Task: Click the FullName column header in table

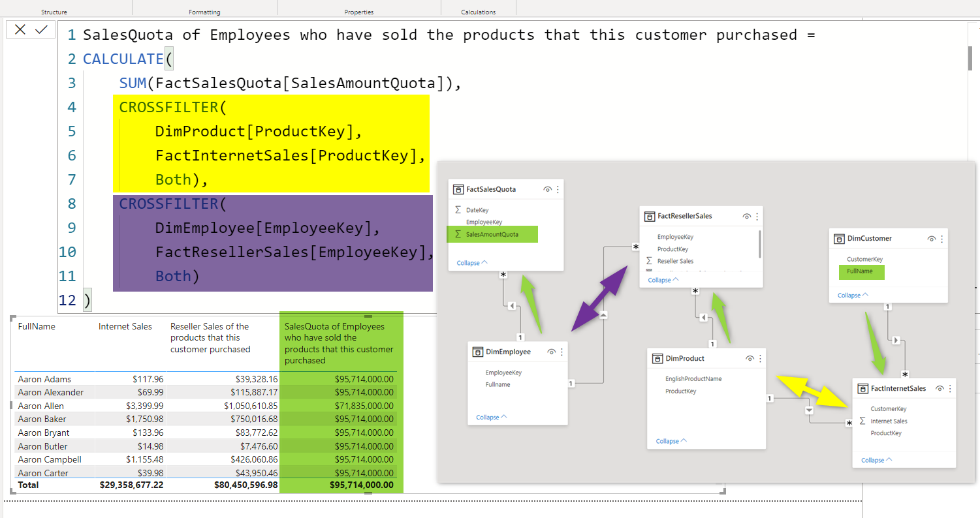Action: tap(37, 326)
